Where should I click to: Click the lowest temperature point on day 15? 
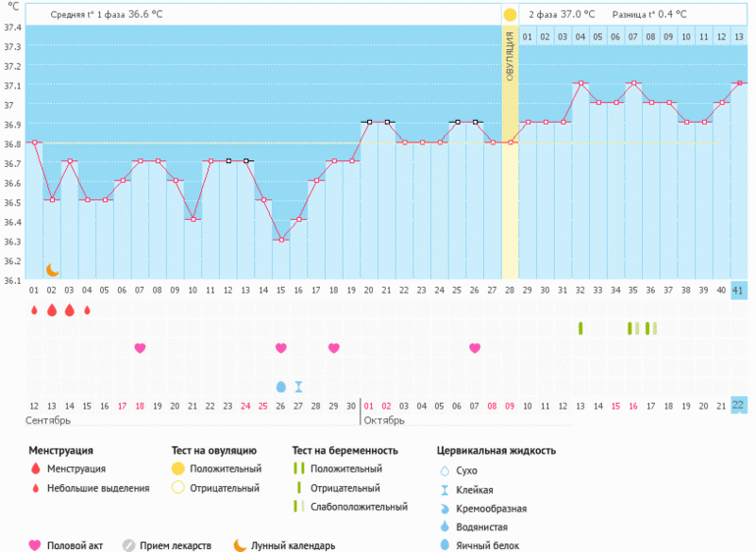[x=281, y=240]
